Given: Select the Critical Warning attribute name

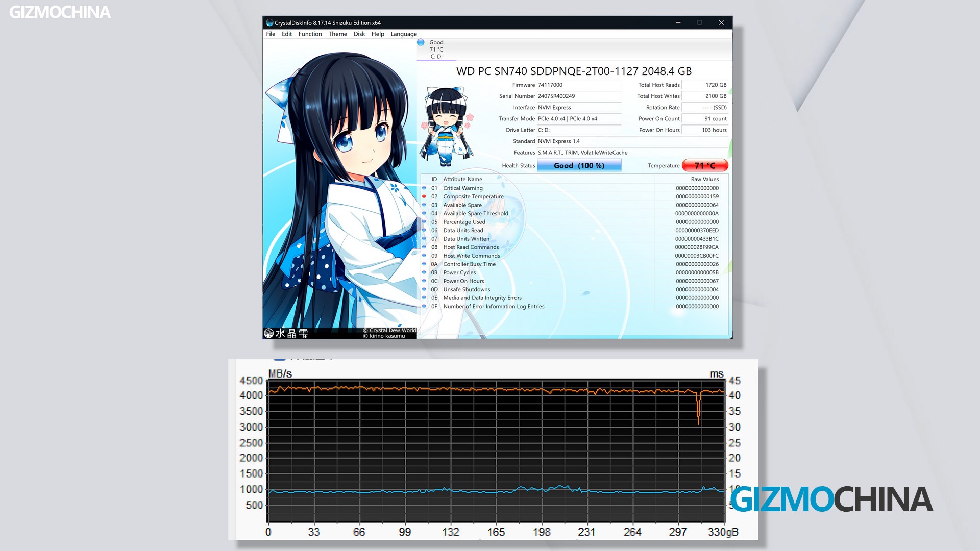Looking at the screenshot, I should tap(462, 188).
